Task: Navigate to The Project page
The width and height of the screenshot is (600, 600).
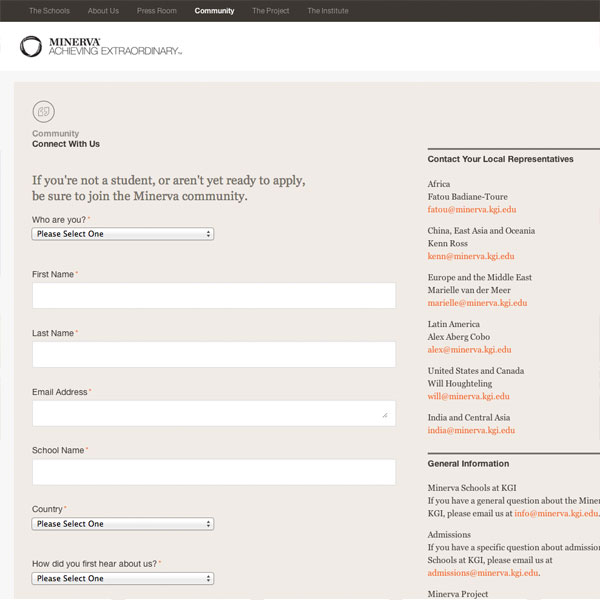Action: [271, 11]
